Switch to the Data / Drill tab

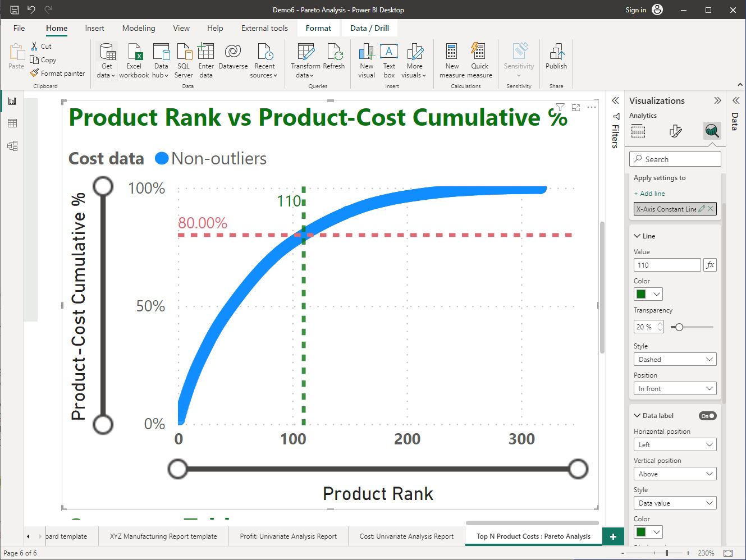coord(369,28)
